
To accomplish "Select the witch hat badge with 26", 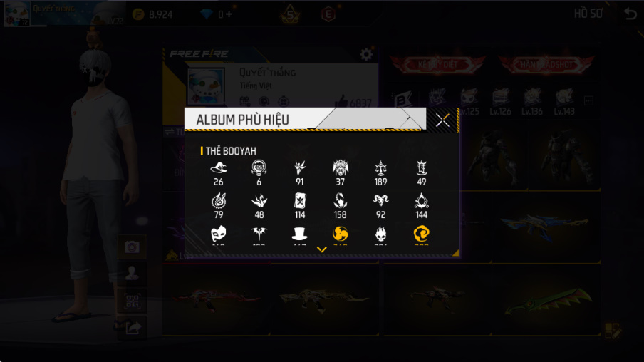I will [219, 173].
